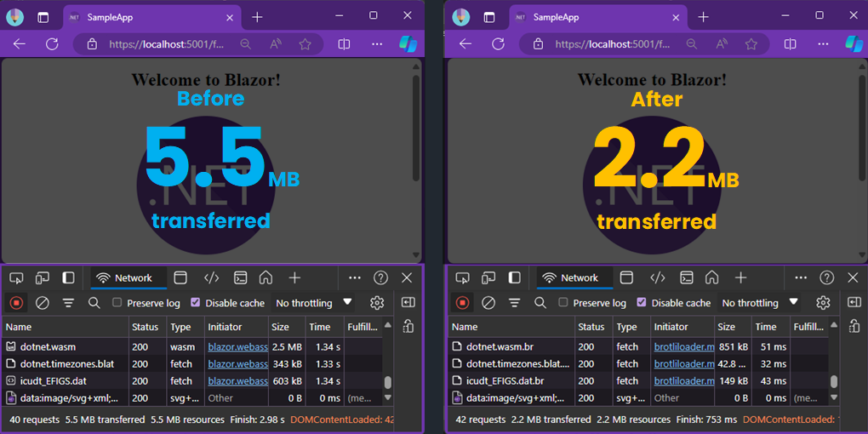The image size is (868, 434).
Task: Click the inspect element tool in left DevTools
Action: point(17,278)
